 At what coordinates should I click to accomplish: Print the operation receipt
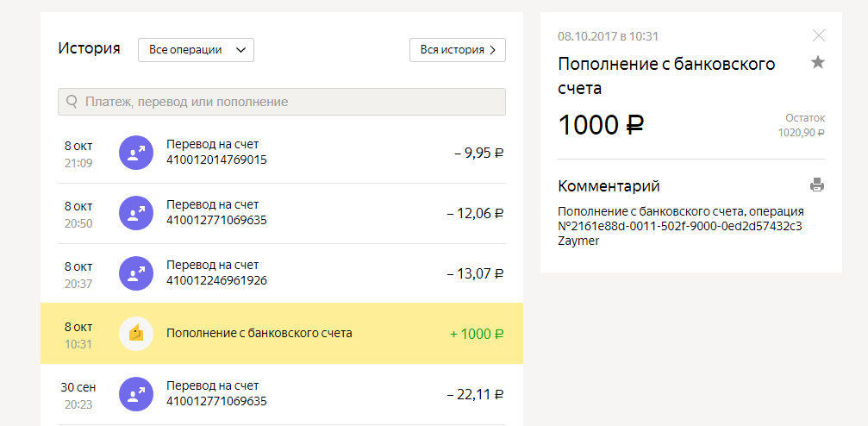point(817,185)
